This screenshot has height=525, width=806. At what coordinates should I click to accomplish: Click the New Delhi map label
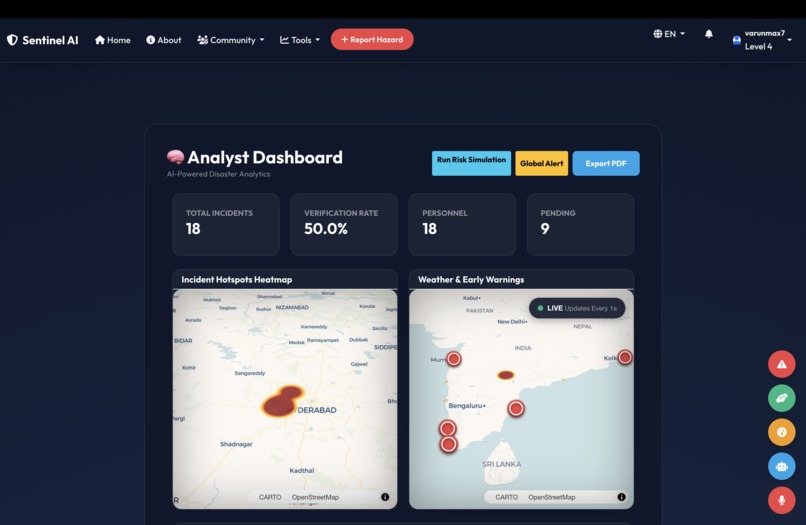pyautogui.click(x=511, y=322)
